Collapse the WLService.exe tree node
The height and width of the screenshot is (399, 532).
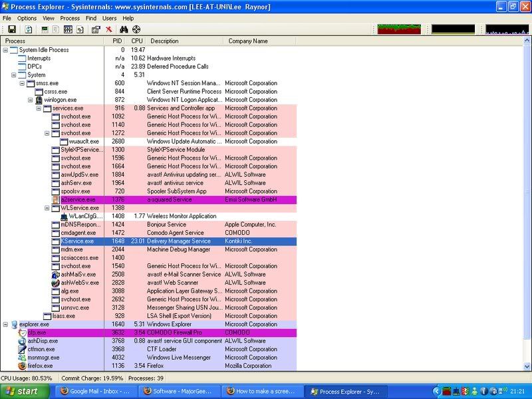pyautogui.click(x=47, y=207)
